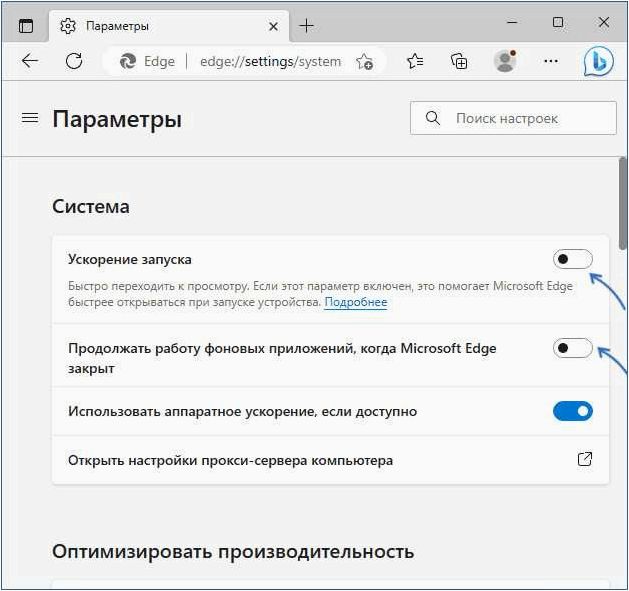Image resolution: width=629 pixels, height=591 pixels.
Task: Maximize the Edge window
Action: point(558,22)
